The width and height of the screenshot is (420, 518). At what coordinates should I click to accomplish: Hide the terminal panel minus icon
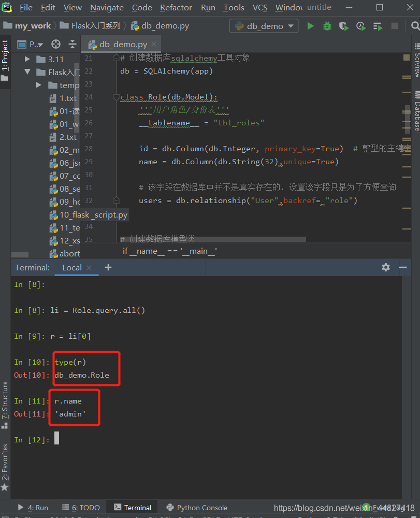click(x=403, y=267)
